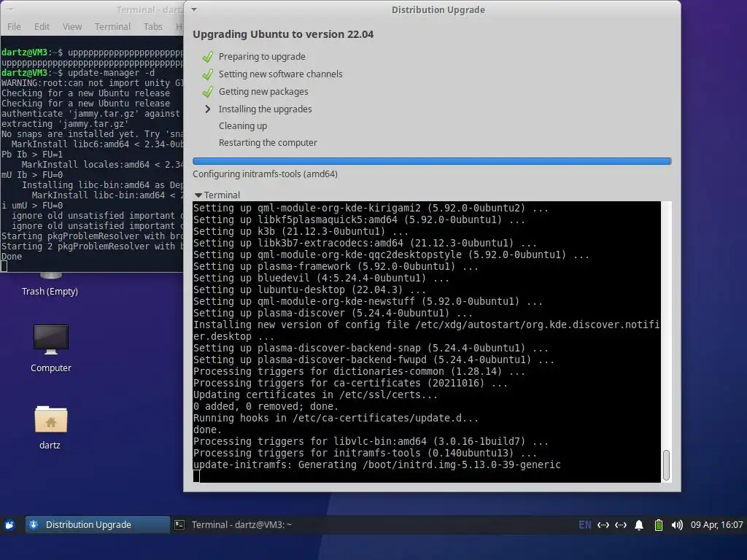The height and width of the screenshot is (560, 747).
Task: Click the terminal output scrollbar handle
Action: click(666, 465)
